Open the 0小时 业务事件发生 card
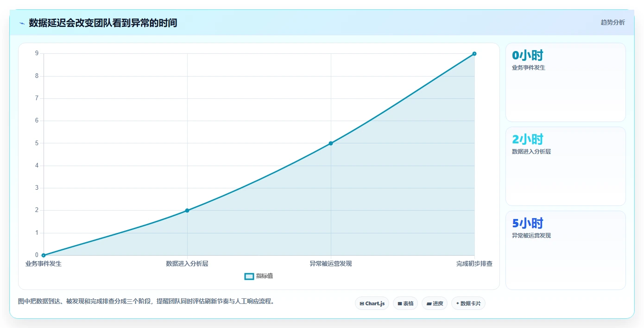644x328 pixels. point(566,82)
